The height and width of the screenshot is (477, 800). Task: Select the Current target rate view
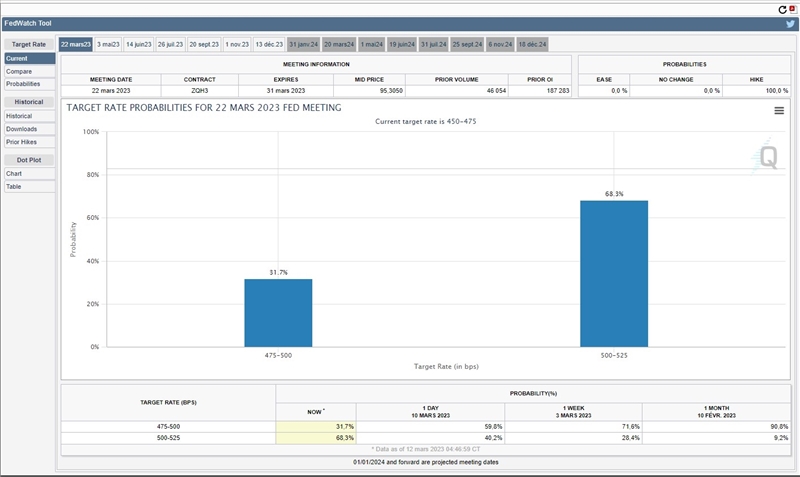17,59
